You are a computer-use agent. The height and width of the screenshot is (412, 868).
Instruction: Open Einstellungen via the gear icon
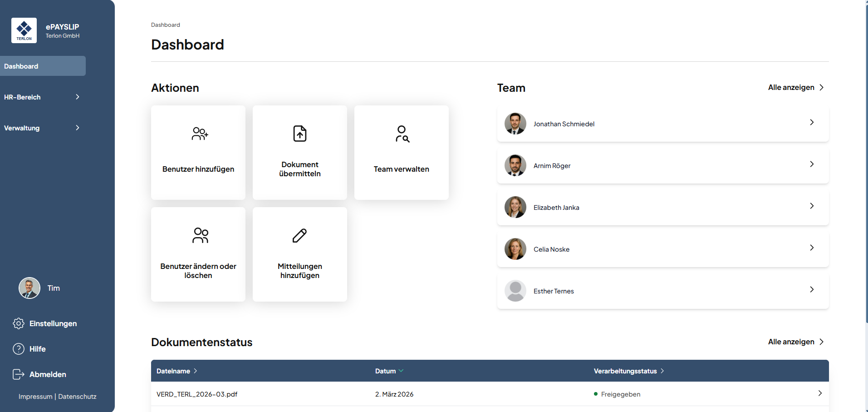pyautogui.click(x=19, y=323)
